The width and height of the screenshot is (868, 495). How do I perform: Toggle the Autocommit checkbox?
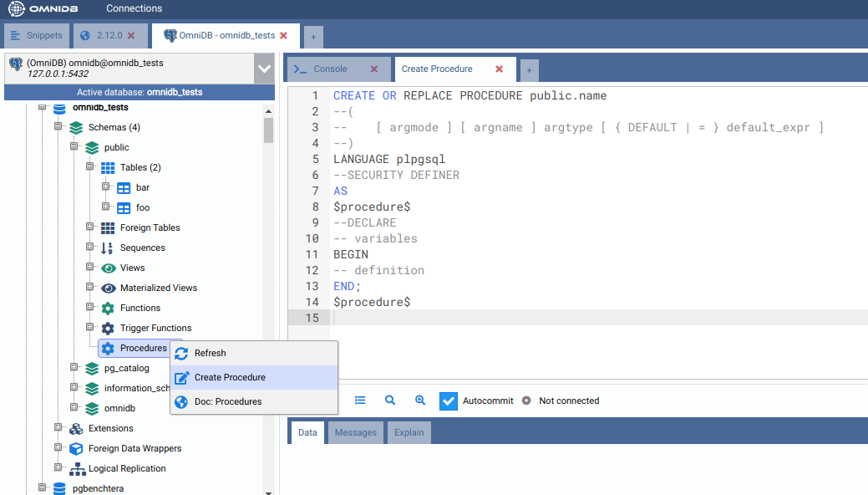[x=449, y=401]
